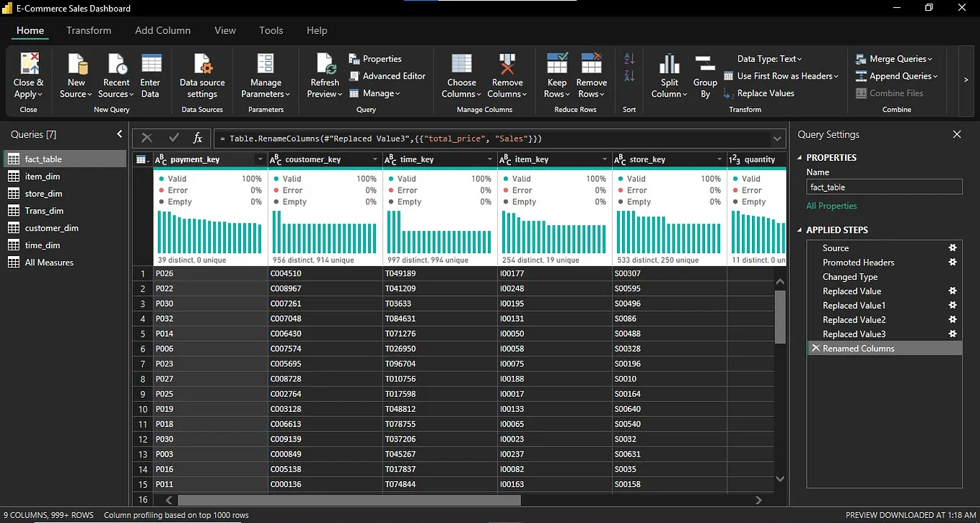980x523 pixels.
Task: Start a Merge Queries operation
Action: (895, 58)
